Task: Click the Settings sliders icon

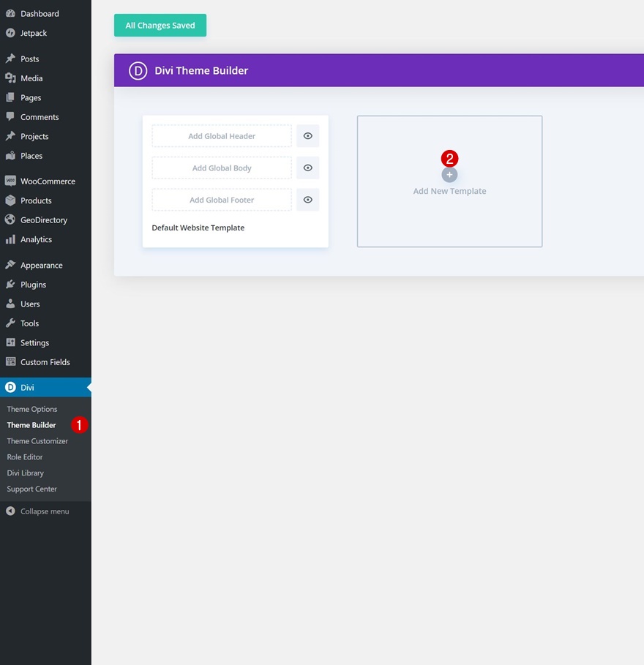Action: tap(10, 342)
